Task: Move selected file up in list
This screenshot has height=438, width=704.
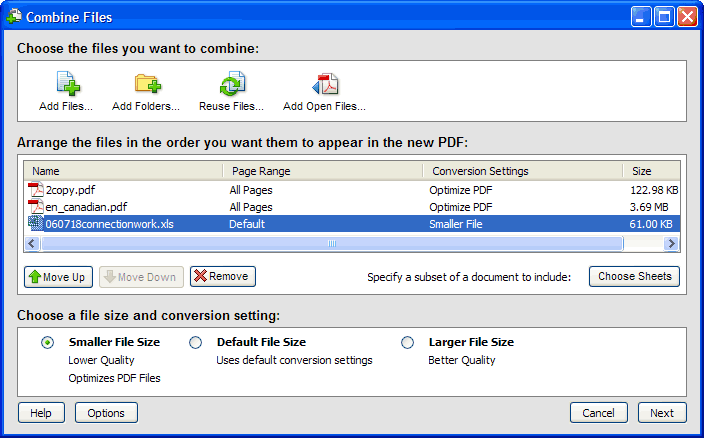Action: (56, 277)
